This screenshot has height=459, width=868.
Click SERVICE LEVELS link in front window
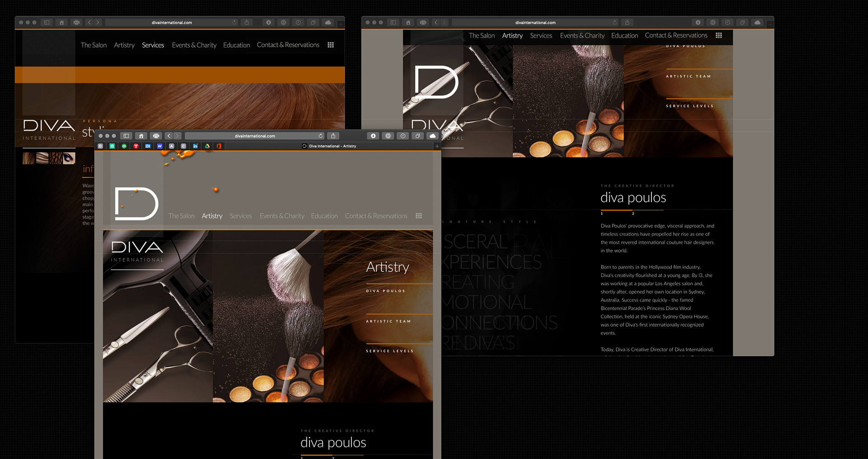390,351
